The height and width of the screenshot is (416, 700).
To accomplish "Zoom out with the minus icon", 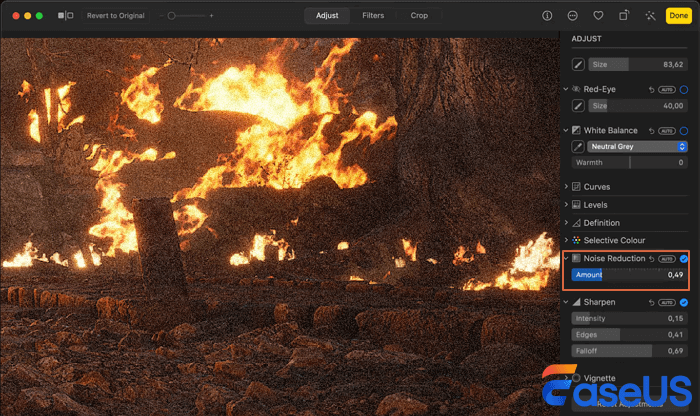I will coord(161,16).
